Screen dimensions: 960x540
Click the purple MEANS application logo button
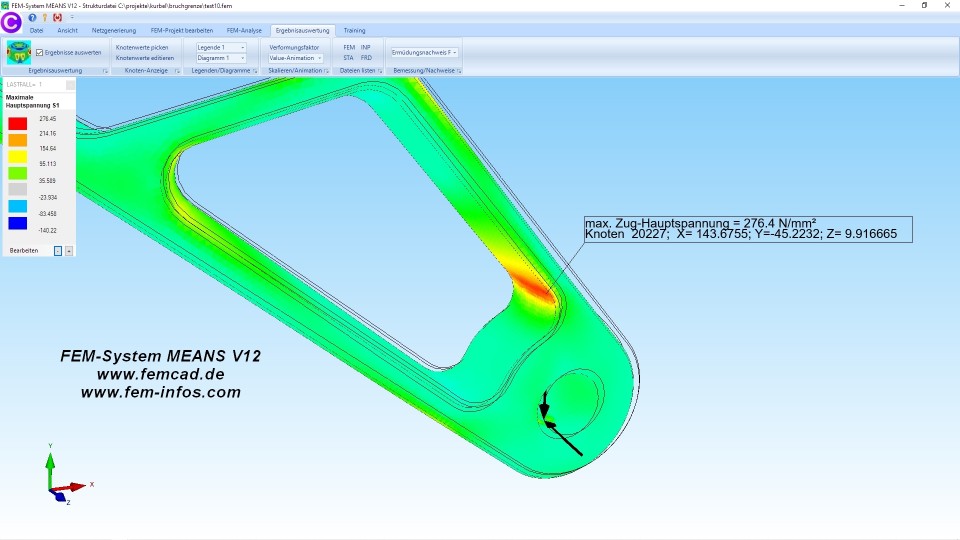point(11,20)
